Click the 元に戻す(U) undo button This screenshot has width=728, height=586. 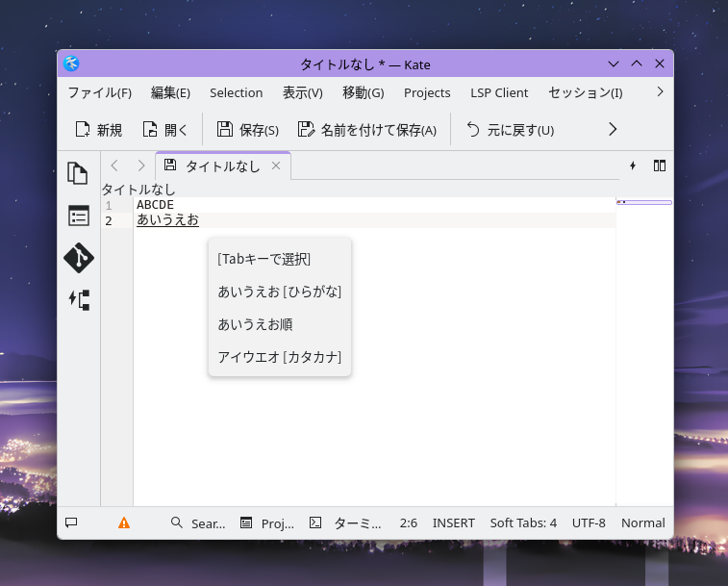click(510, 130)
